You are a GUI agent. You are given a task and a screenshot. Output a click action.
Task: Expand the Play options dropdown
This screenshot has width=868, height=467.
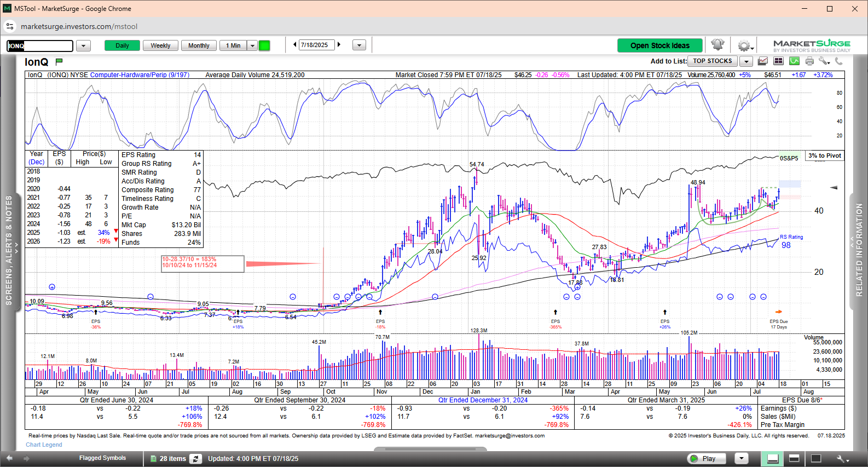(742, 458)
